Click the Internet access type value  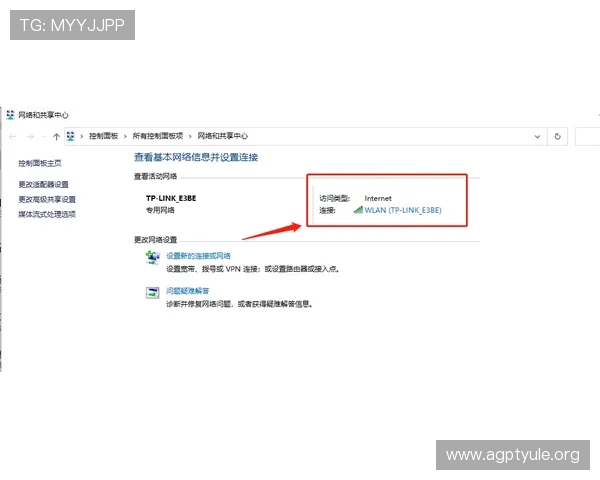pos(378,198)
